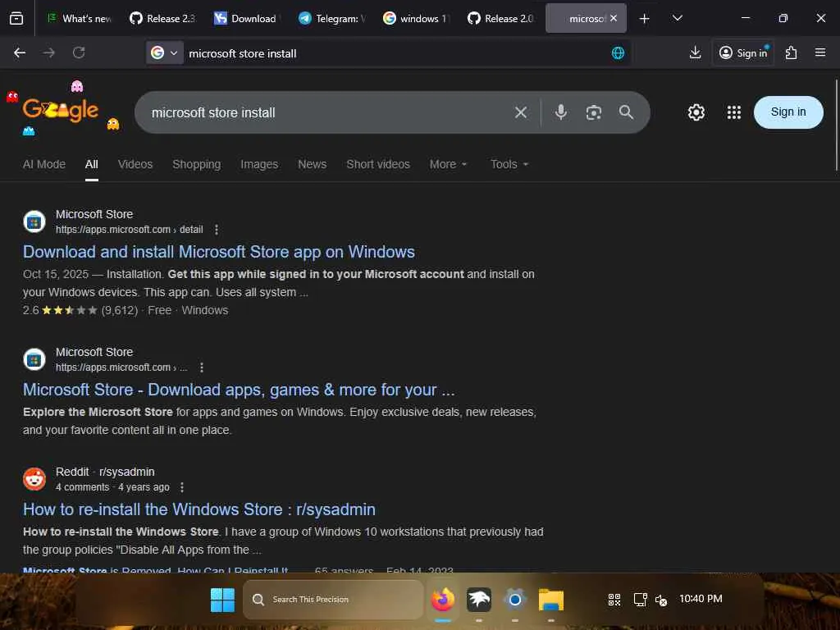Open the browser downloads panel

point(695,52)
